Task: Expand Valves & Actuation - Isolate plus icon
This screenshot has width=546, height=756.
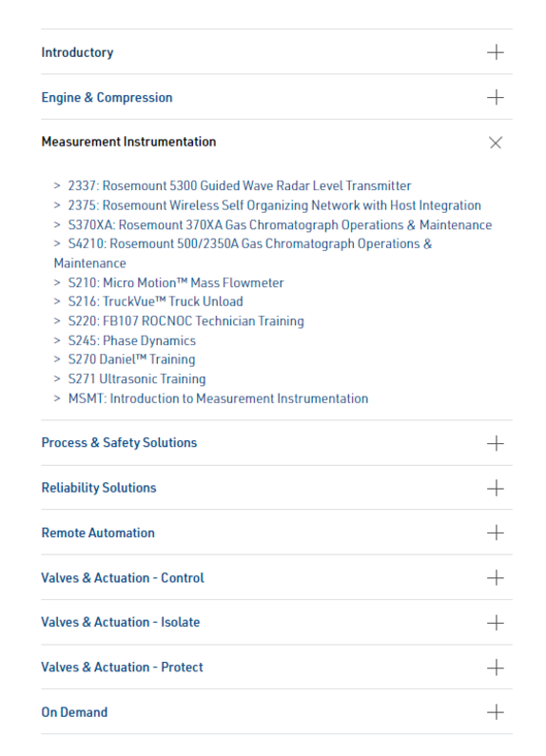Action: tap(496, 623)
